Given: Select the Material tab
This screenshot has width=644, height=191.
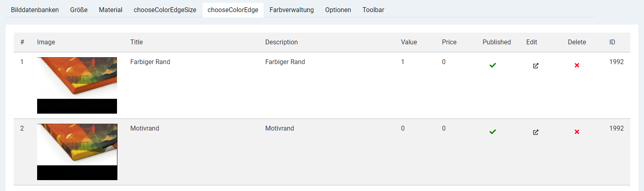Looking at the screenshot, I should pos(111,10).
